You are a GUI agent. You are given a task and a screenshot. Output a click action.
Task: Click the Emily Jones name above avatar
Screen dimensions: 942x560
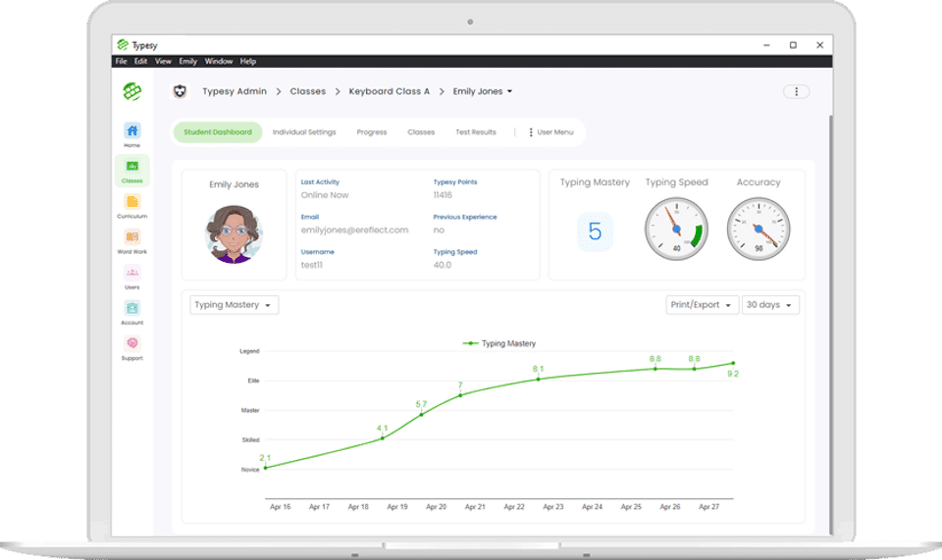pyautogui.click(x=234, y=184)
